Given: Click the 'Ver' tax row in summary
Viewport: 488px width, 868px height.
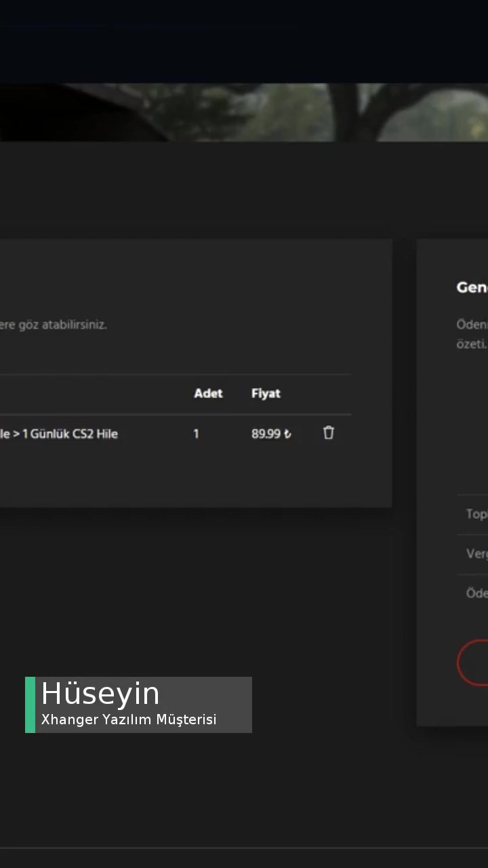Looking at the screenshot, I should [476, 553].
